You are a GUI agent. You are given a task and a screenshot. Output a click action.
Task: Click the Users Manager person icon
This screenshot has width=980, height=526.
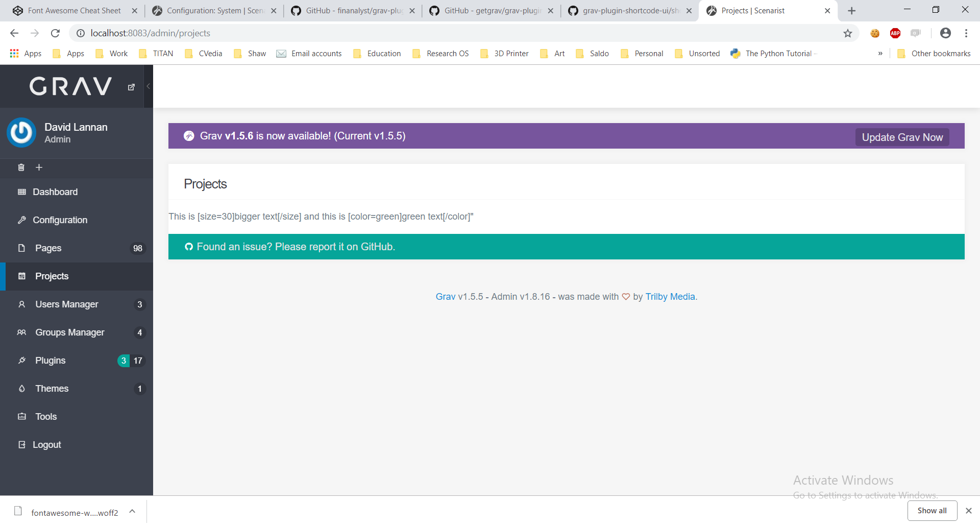(21, 304)
